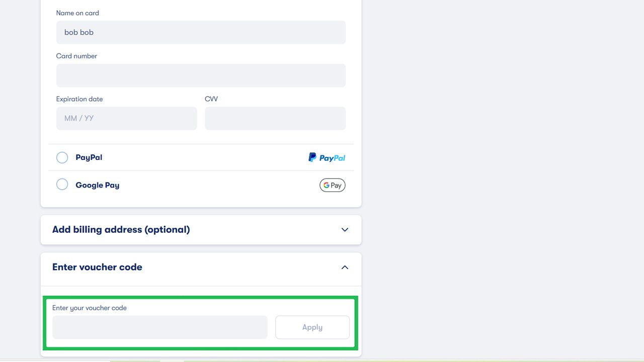The height and width of the screenshot is (362, 644).
Task: Click the blue PayPal 'P' symbol
Action: [311, 157]
